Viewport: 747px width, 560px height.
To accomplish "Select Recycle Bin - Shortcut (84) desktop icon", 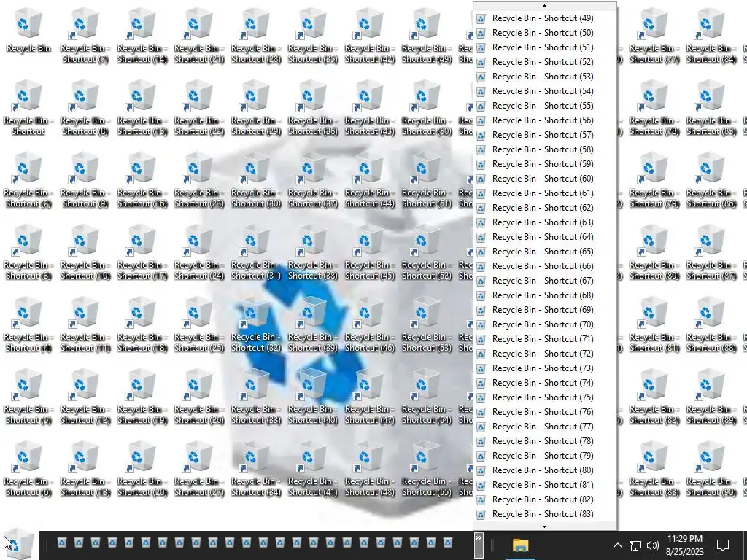I will [x=711, y=36].
